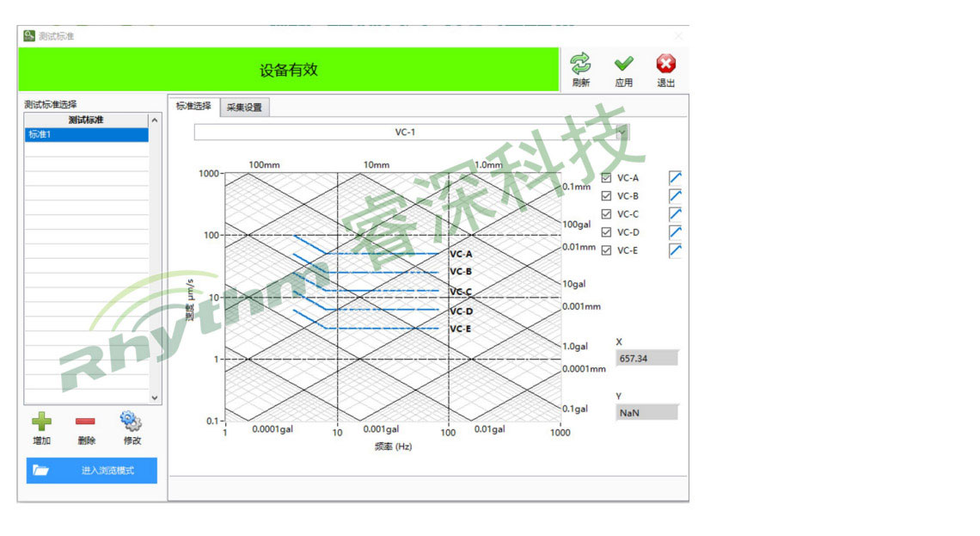Open the line style icon beside VC-B

(x=675, y=196)
